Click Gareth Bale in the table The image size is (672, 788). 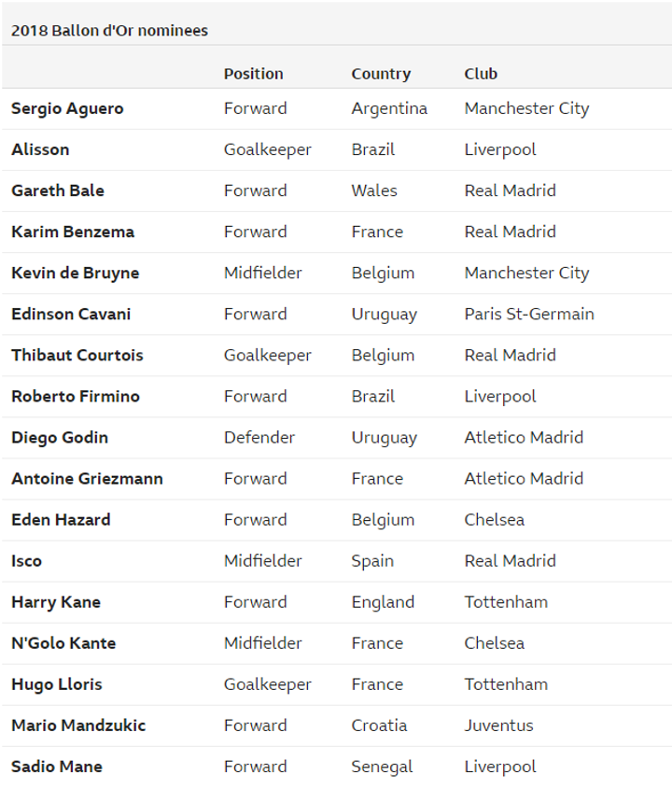[x=58, y=190]
